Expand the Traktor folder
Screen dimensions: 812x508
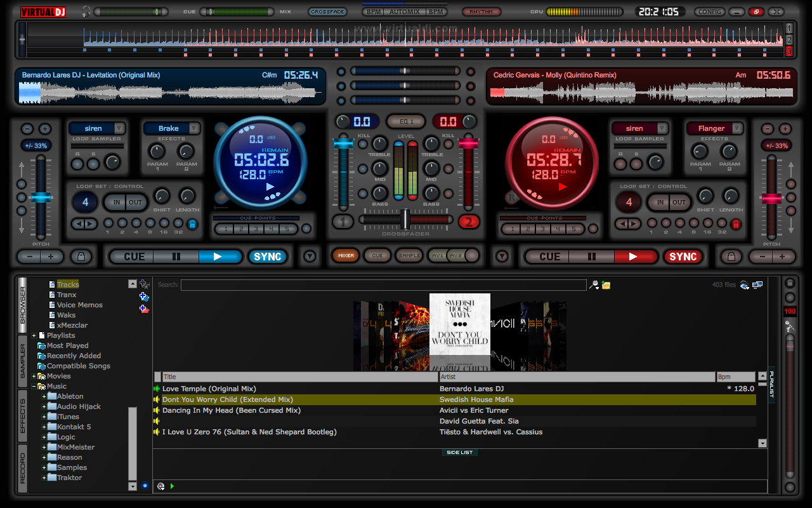(x=44, y=478)
